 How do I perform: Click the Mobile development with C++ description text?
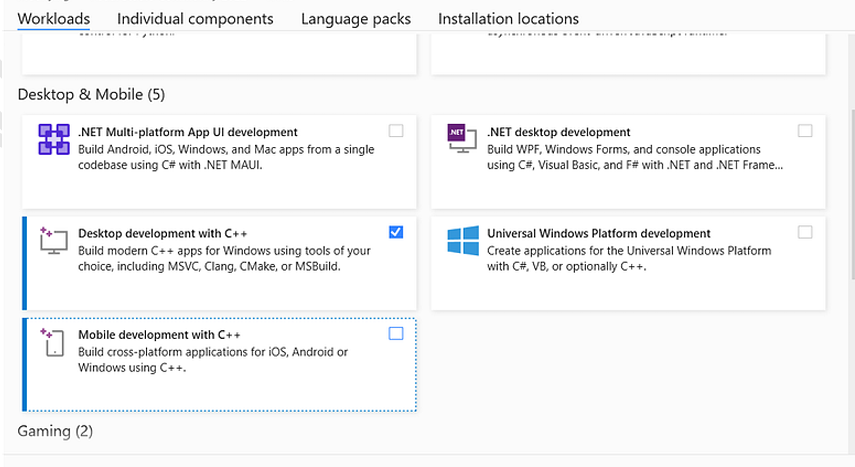(x=212, y=360)
